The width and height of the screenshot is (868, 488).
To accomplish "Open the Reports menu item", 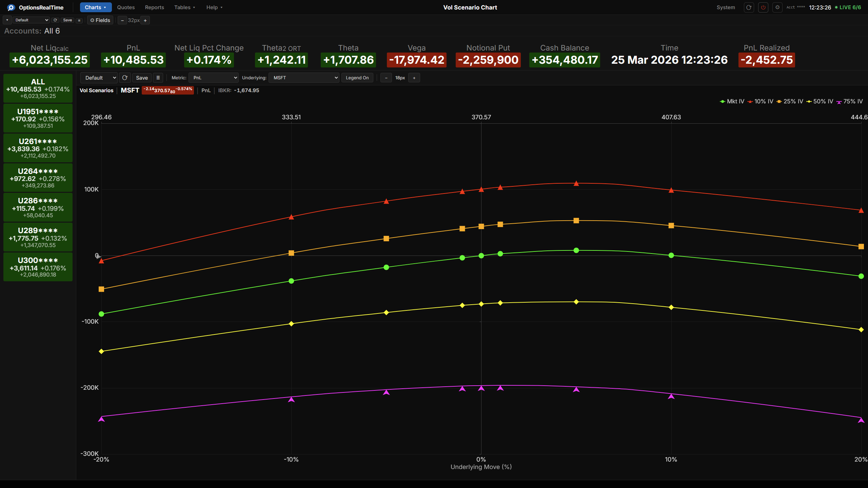I will pyautogui.click(x=154, y=7).
